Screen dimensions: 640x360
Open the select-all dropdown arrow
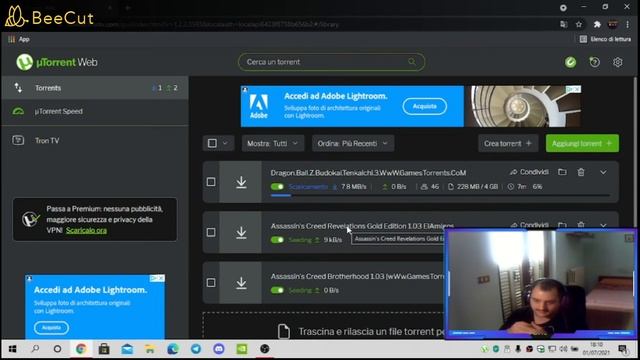pos(225,143)
